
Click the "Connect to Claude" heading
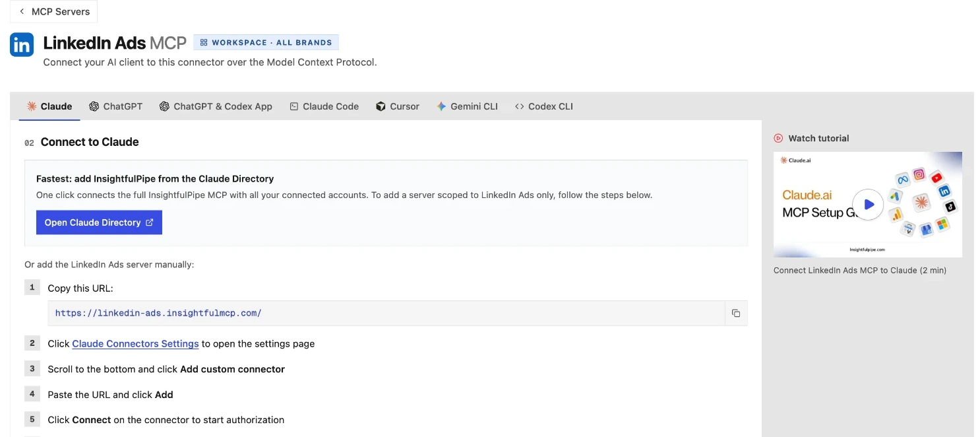point(90,142)
